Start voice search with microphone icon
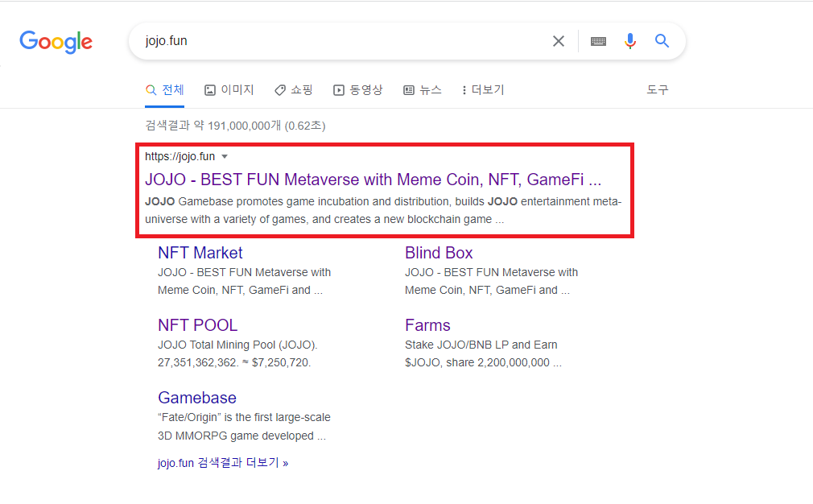This screenshot has height=504, width=813. tap(630, 41)
